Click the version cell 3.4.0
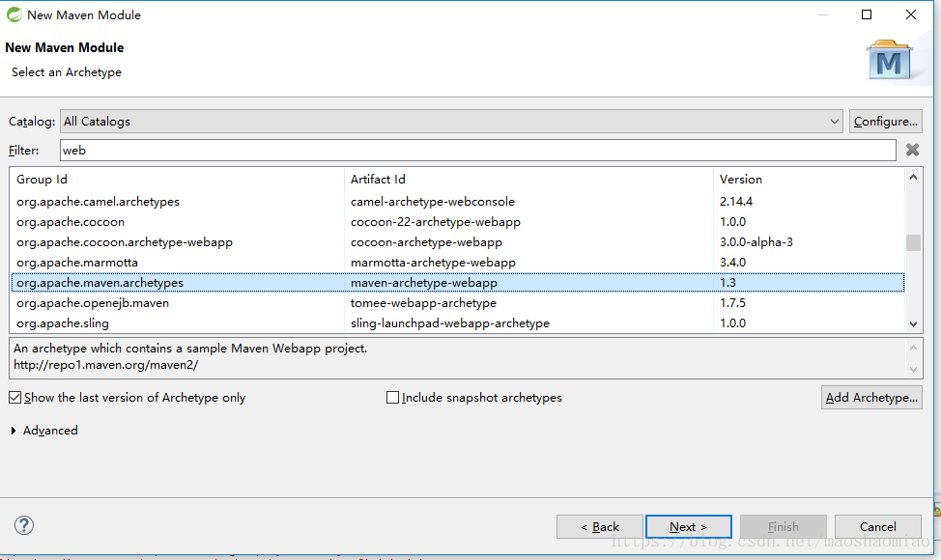This screenshot has width=941, height=560. (x=732, y=263)
